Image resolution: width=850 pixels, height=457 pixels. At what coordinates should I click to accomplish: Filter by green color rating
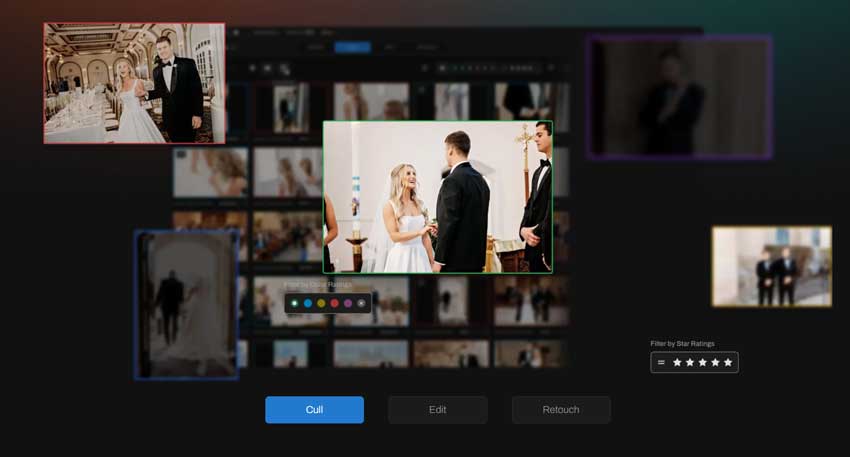tap(294, 303)
